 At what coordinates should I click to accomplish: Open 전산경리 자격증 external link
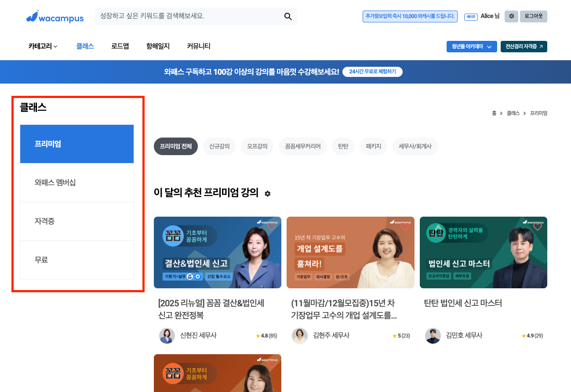(524, 47)
